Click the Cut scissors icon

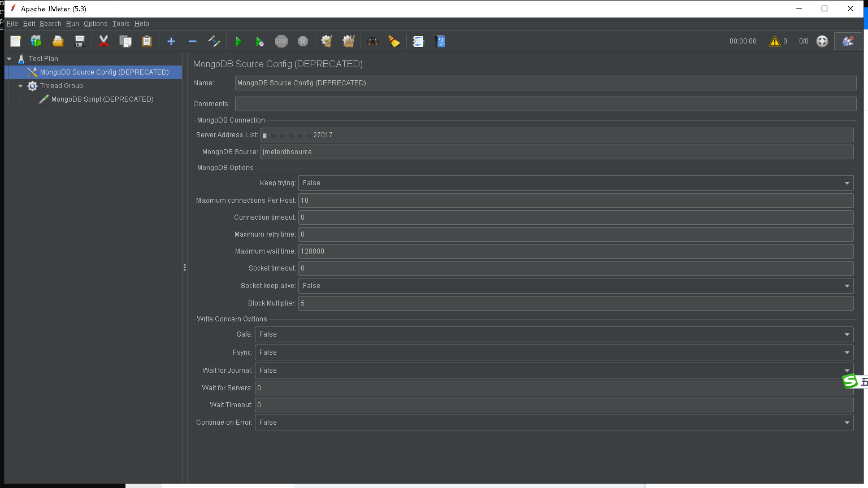tap(103, 41)
